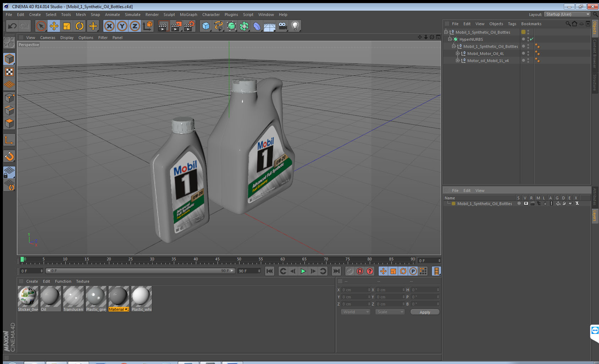
Task: Toggle Y axis lock
Action: 122,26
